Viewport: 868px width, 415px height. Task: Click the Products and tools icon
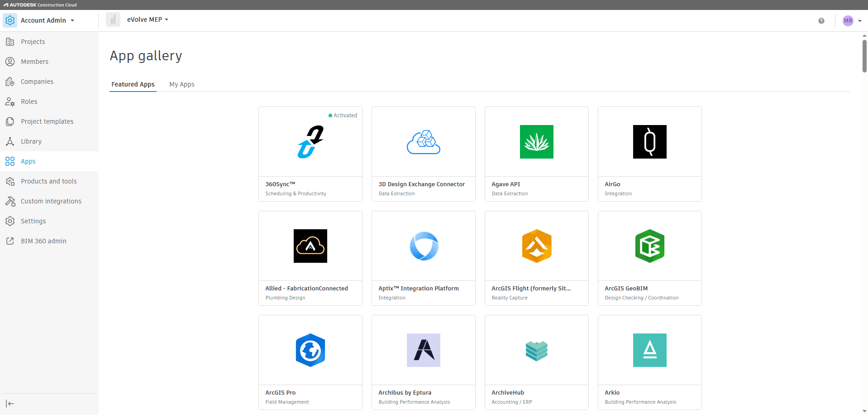coord(10,181)
